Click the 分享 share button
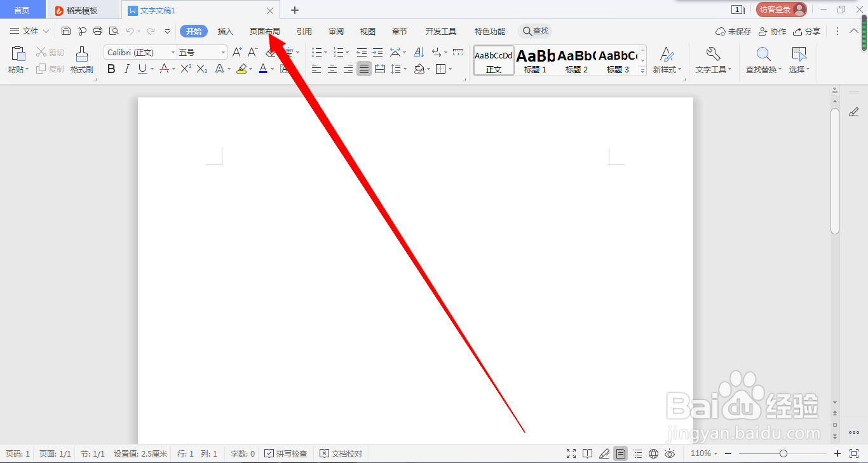Viewport: 868px width, 463px height. [807, 31]
